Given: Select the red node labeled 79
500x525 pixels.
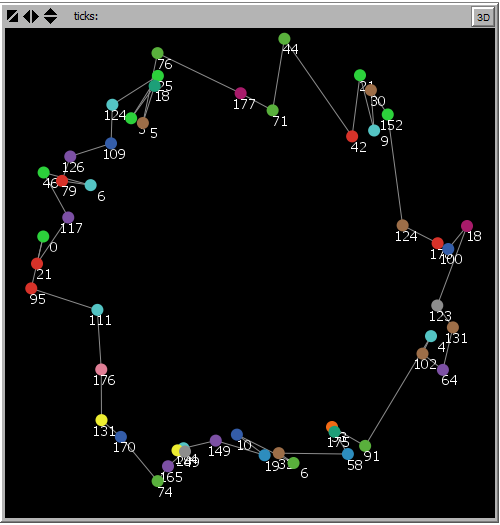Looking at the screenshot, I should [x=62, y=181].
